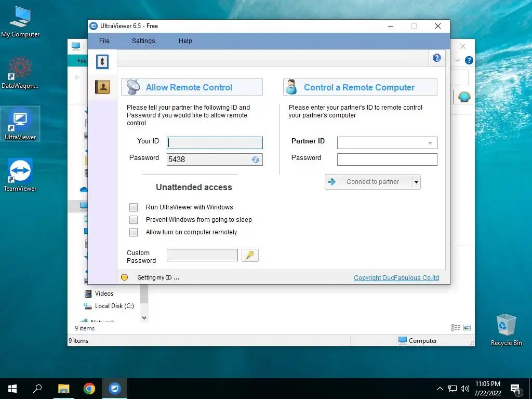Open the network icon in system tray

click(453, 389)
